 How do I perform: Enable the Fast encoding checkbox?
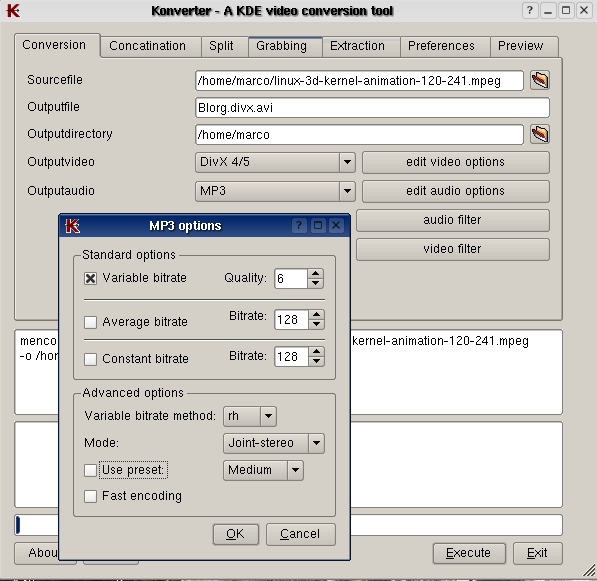tap(90, 496)
